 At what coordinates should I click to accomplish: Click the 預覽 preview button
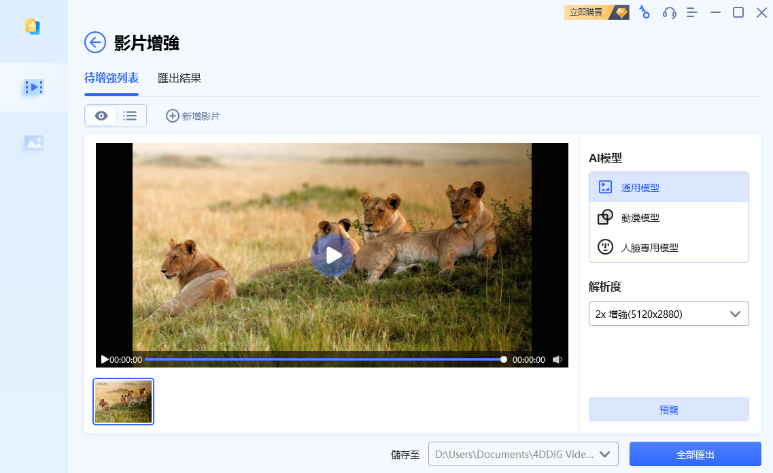pyautogui.click(x=668, y=409)
